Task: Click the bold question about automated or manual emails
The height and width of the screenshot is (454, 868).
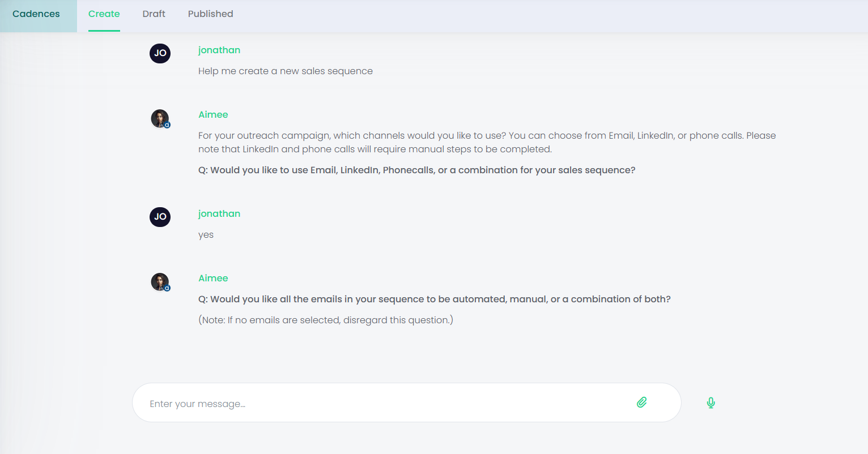Action: [435, 299]
